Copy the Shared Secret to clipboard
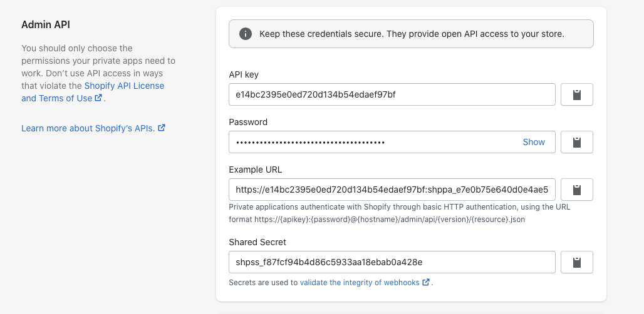The width and height of the screenshot is (644, 314). click(x=576, y=262)
